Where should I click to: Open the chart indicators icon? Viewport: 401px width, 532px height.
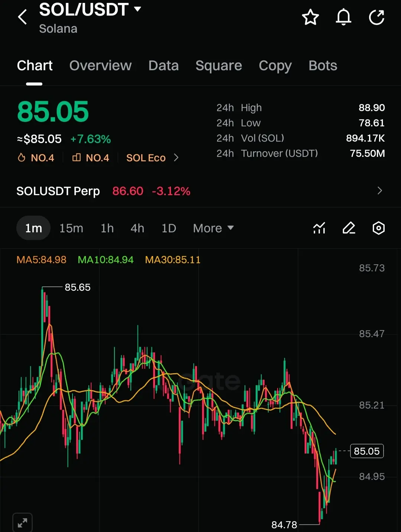click(x=319, y=228)
